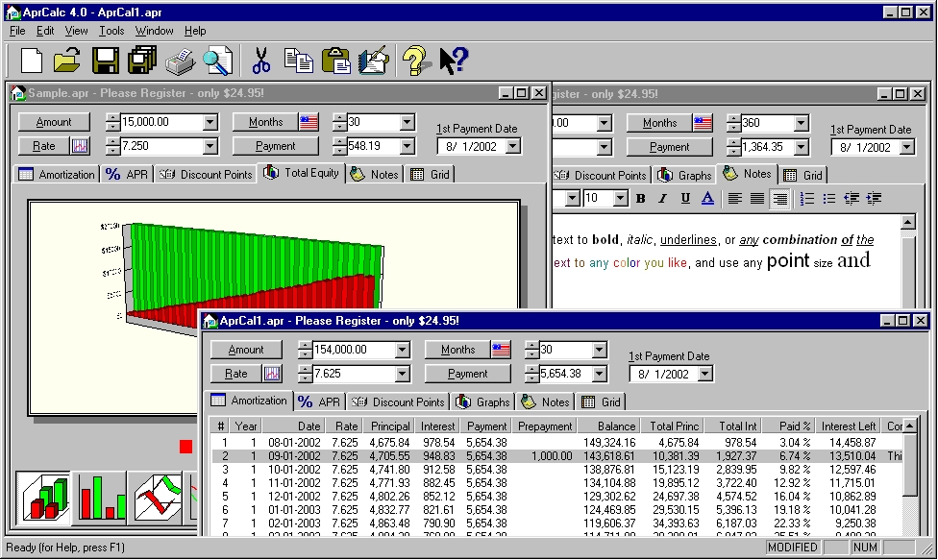
Task: Click rate chart icon in AprCal1 window
Action: (x=272, y=374)
